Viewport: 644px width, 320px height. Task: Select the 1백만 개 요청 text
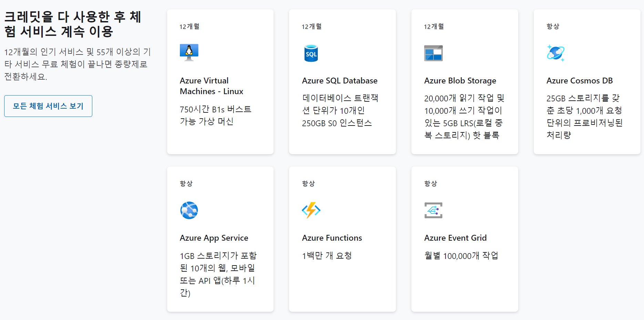pyautogui.click(x=327, y=256)
